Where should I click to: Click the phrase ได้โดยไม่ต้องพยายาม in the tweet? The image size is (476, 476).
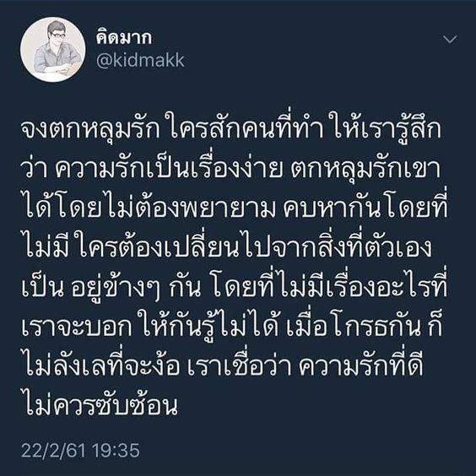point(149,208)
